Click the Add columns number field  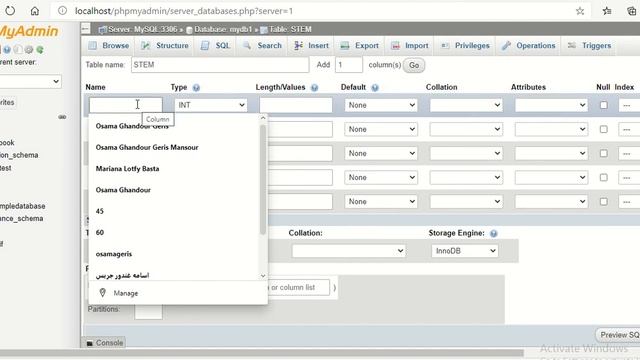pyautogui.click(x=349, y=65)
